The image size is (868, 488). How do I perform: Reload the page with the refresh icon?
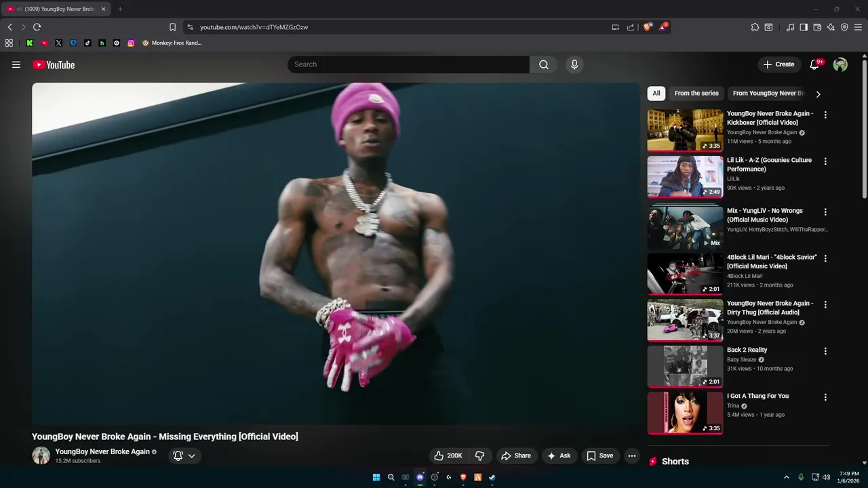(37, 27)
